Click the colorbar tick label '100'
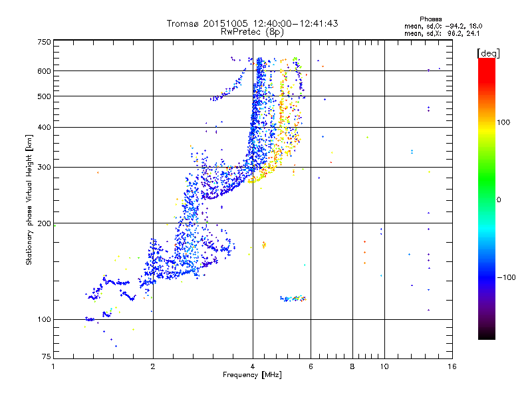 (503, 122)
